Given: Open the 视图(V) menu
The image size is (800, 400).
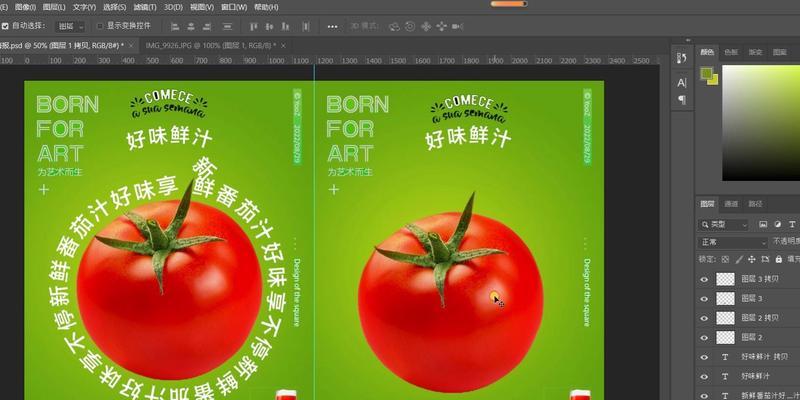Looking at the screenshot, I should click(x=202, y=7).
